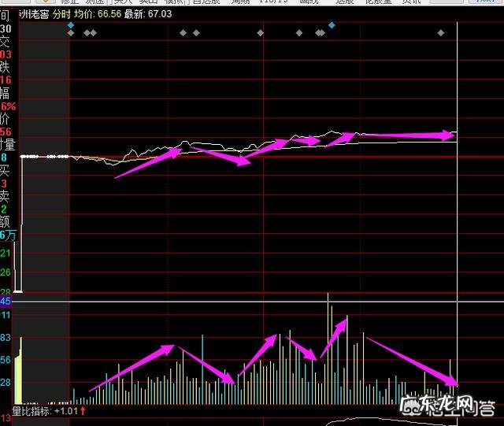Click the long downward pink arrow in volume panel

click(411, 361)
